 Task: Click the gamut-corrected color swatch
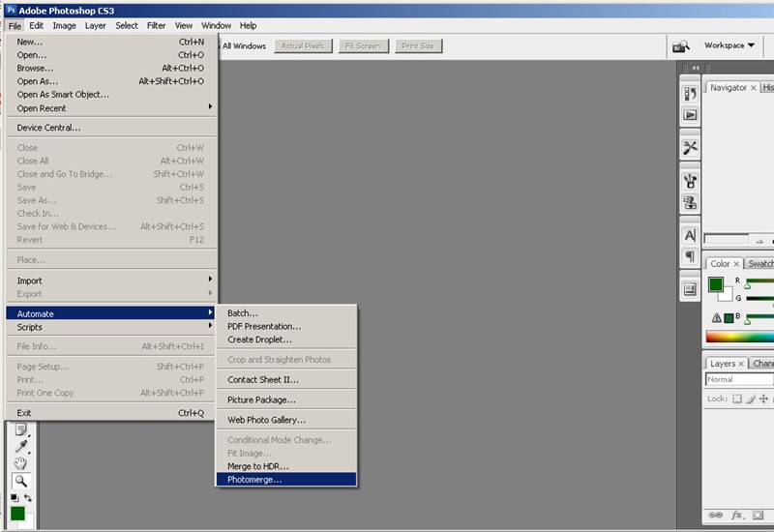729,318
